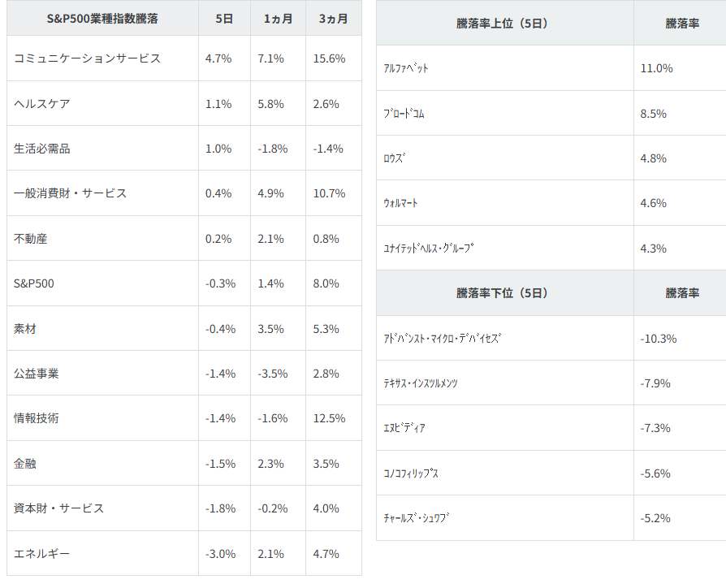The width and height of the screenshot is (726, 588).
Task: Select the 情報技術 sector row label
Action: tap(37, 418)
